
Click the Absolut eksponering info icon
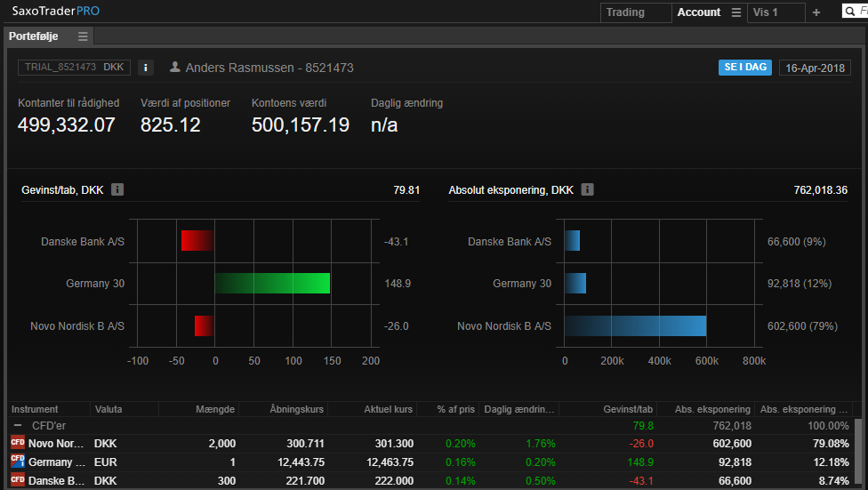click(587, 189)
